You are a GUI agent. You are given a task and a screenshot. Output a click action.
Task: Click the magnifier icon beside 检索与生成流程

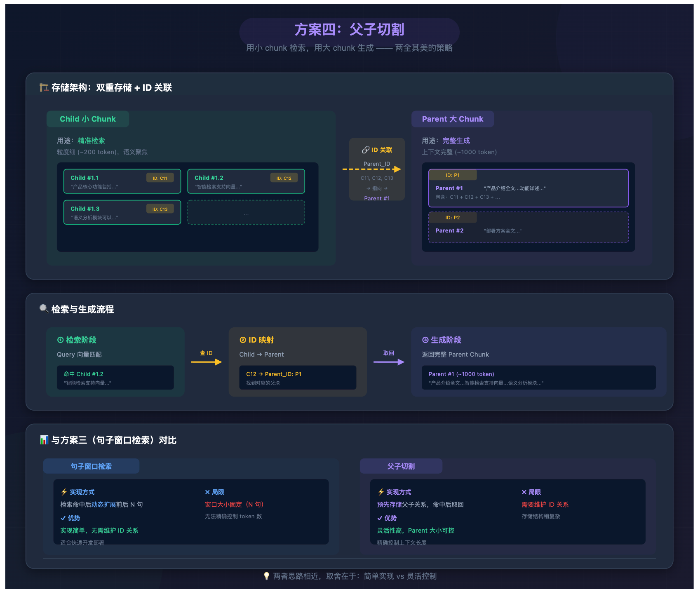(44, 309)
